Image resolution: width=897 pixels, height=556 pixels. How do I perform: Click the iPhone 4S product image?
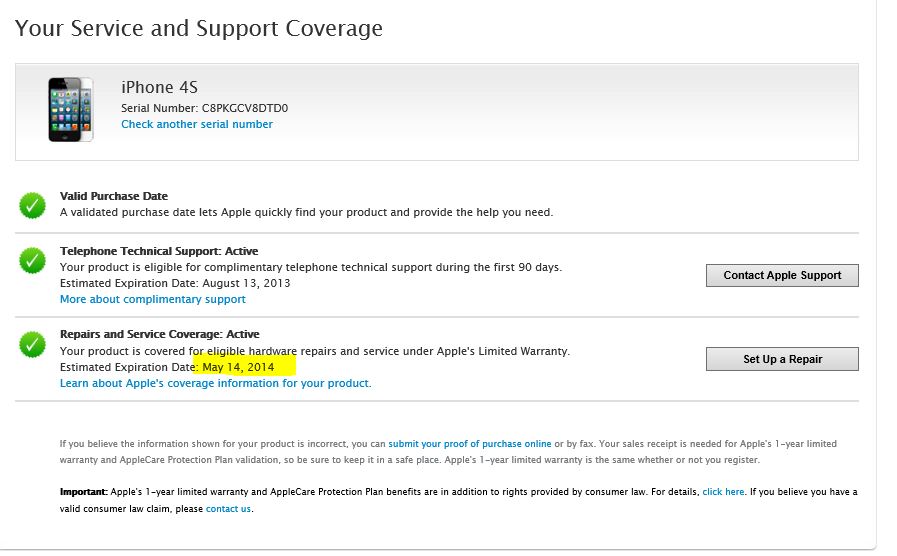pos(70,108)
